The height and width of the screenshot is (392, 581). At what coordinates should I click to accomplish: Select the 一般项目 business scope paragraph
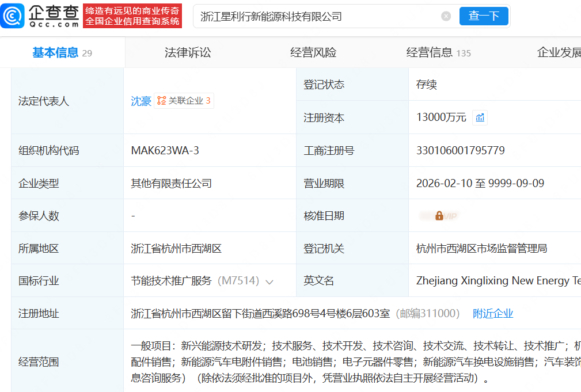pos(356,361)
